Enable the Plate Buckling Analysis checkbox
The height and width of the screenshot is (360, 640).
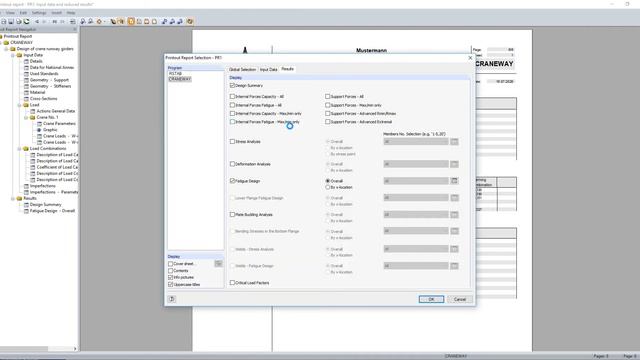pyautogui.click(x=232, y=215)
